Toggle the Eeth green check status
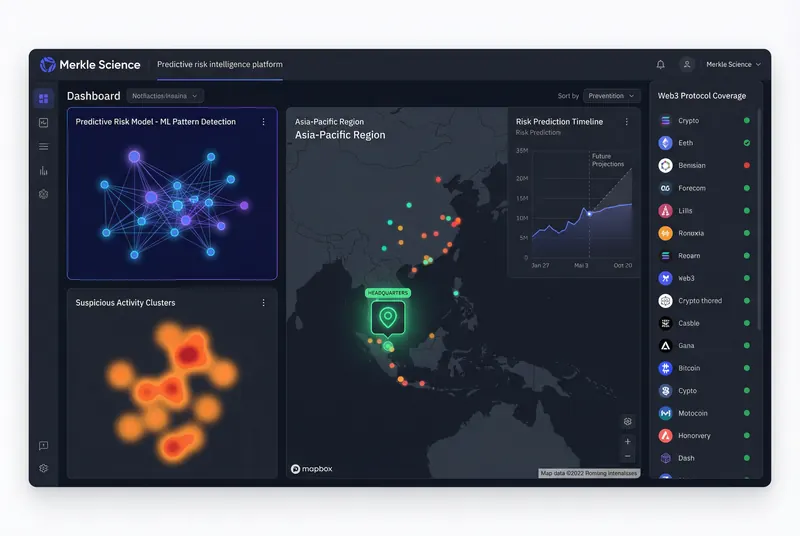Image resolution: width=800 pixels, height=536 pixels. (x=746, y=143)
